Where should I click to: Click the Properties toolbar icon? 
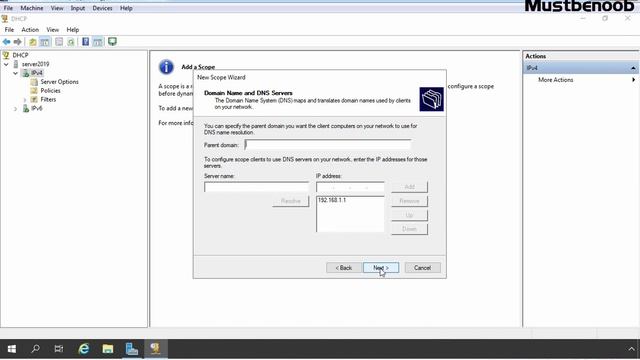pos(59,42)
